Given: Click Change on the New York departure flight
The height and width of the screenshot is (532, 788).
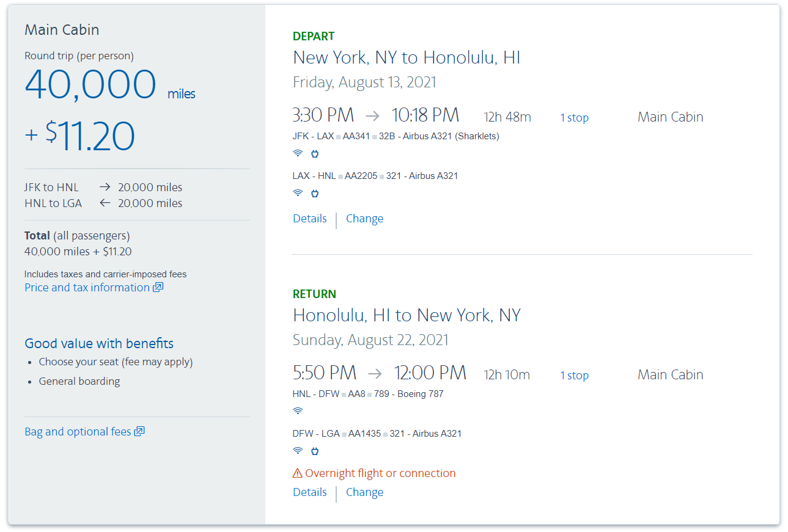Looking at the screenshot, I should (x=364, y=218).
